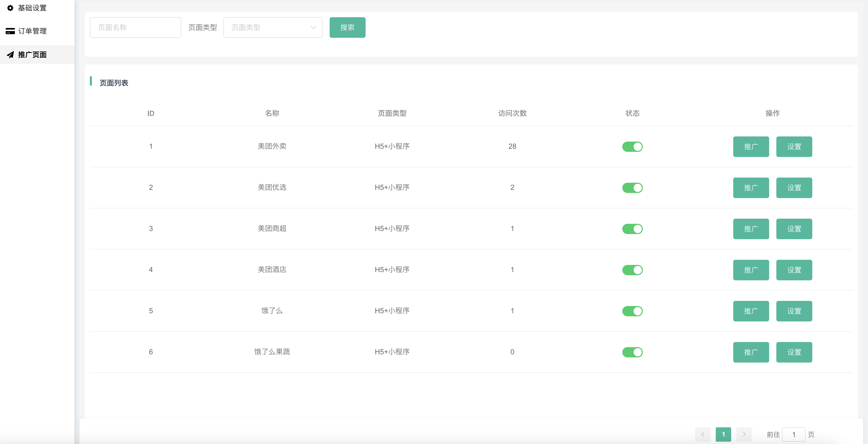Image resolution: width=868 pixels, height=444 pixels.
Task: Toggle status switch for 美团外卖
Action: (x=632, y=147)
